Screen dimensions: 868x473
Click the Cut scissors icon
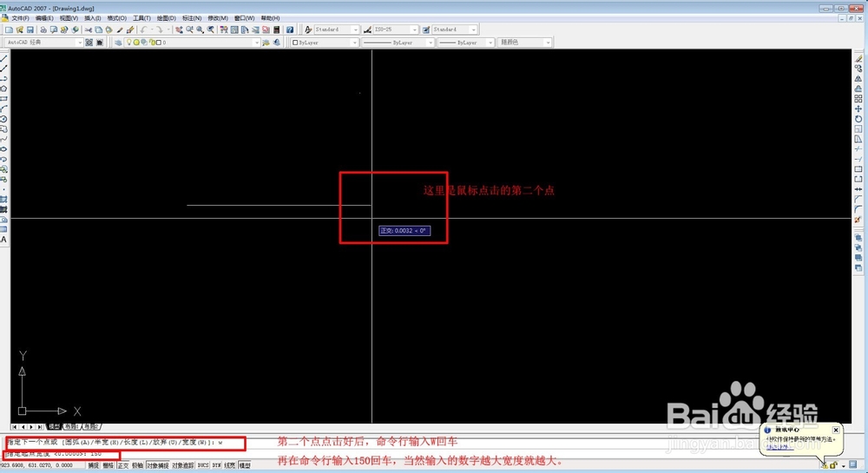pyautogui.click(x=88, y=30)
